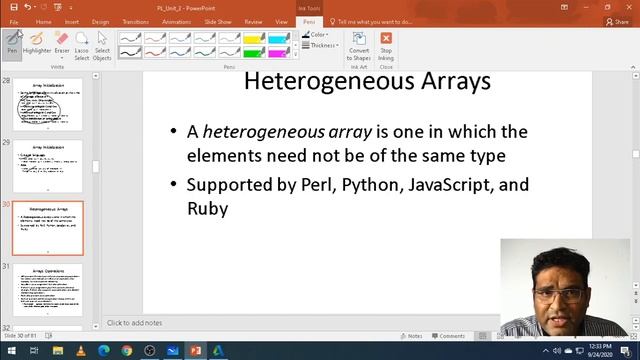640x360 pixels.
Task: Select magenta highlighter pen swatch
Action: (279, 52)
